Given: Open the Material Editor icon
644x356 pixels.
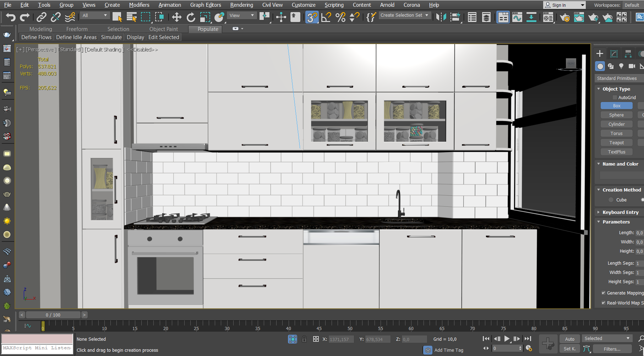Looking at the screenshot, I should [548, 17].
